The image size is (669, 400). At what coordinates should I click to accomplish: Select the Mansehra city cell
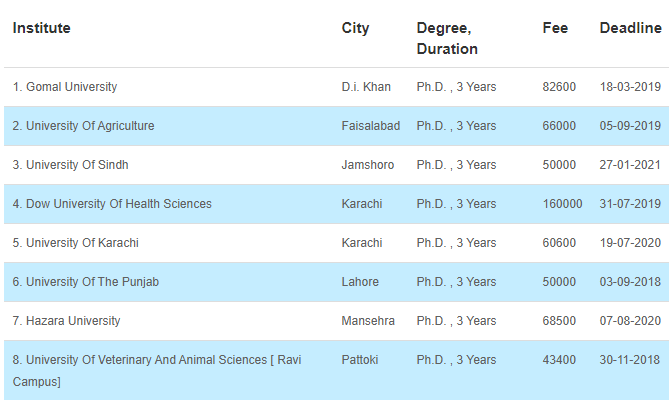(368, 321)
